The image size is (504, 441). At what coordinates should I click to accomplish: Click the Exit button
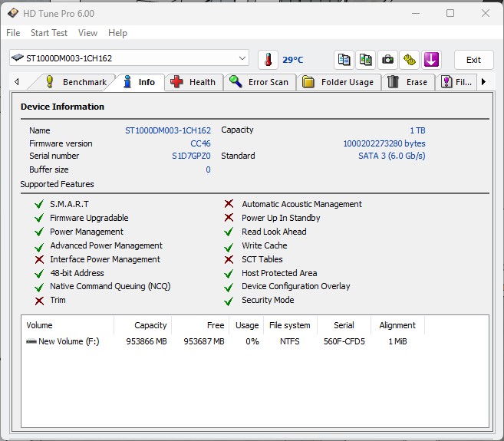pos(473,60)
